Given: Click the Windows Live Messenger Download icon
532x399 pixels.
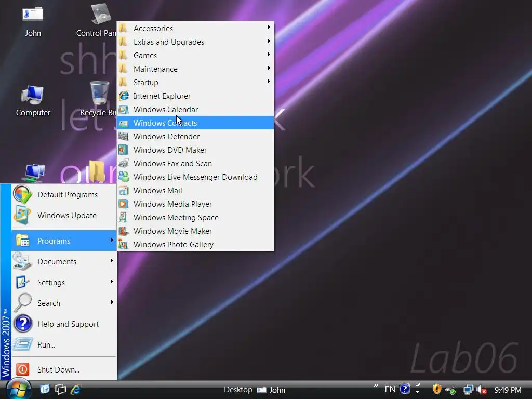Looking at the screenshot, I should 124,177.
